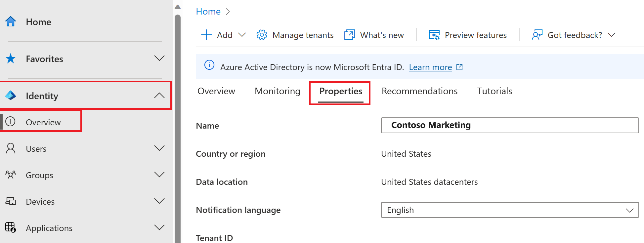Open the Recommendations tab
Screen dimensions: 644x243
419,91
